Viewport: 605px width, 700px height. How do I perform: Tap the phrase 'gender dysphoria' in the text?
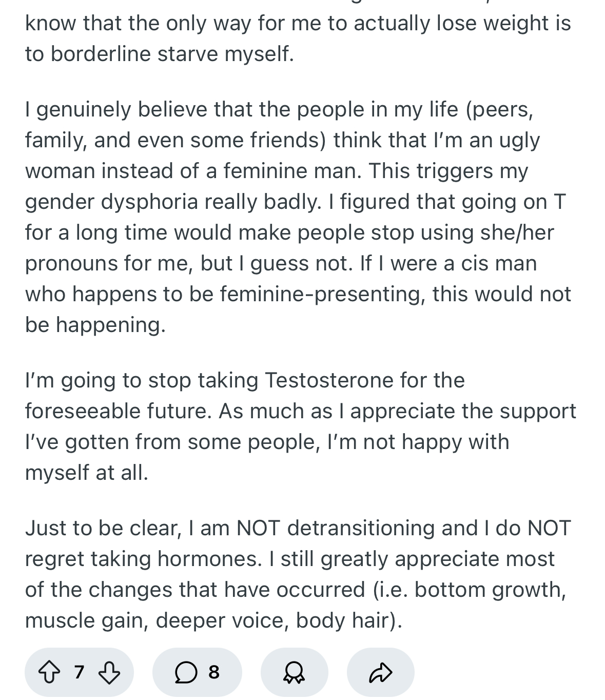coord(111,202)
